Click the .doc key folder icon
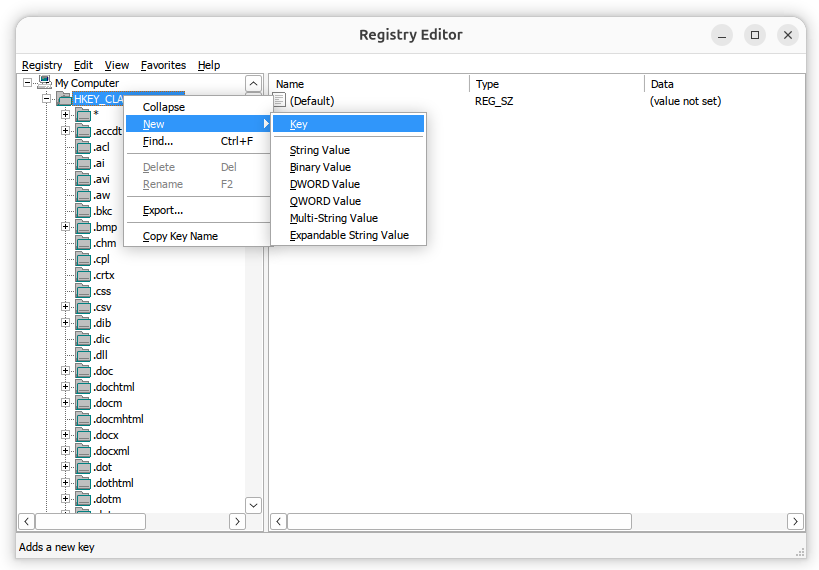The height and width of the screenshot is (570, 819). click(83, 371)
